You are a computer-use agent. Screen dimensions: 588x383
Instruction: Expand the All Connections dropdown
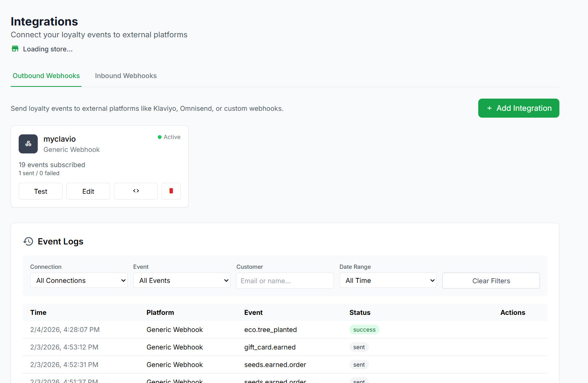79,281
